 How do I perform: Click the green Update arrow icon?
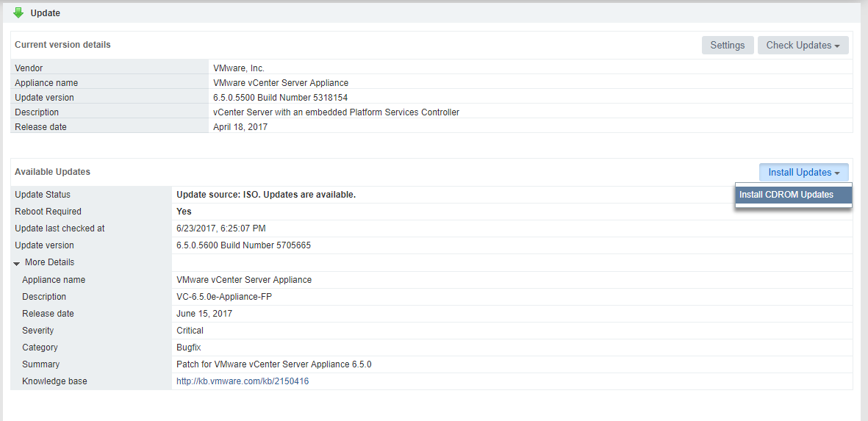coord(18,12)
